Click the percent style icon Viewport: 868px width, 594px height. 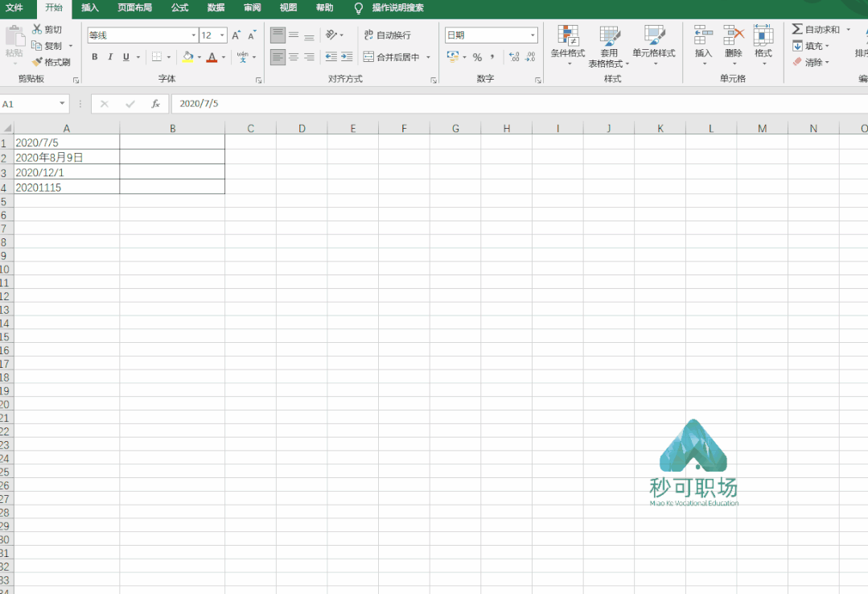(x=477, y=57)
